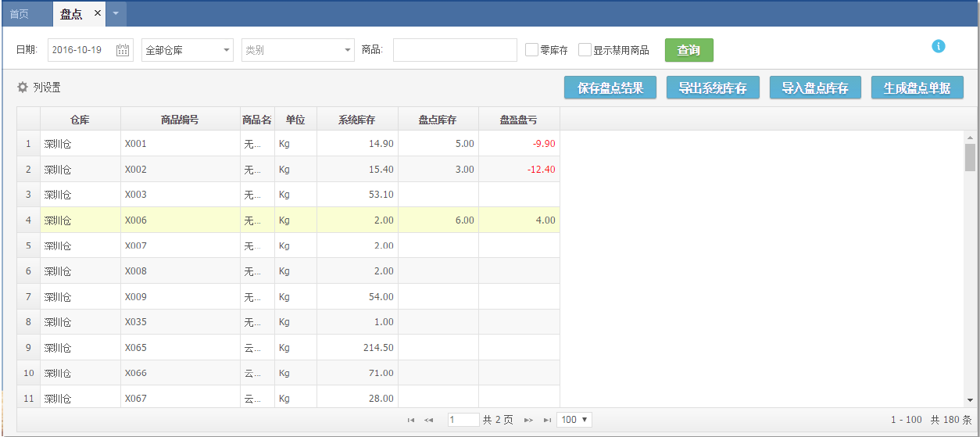
Task: Close the 盘点 tab
Action: (98, 13)
